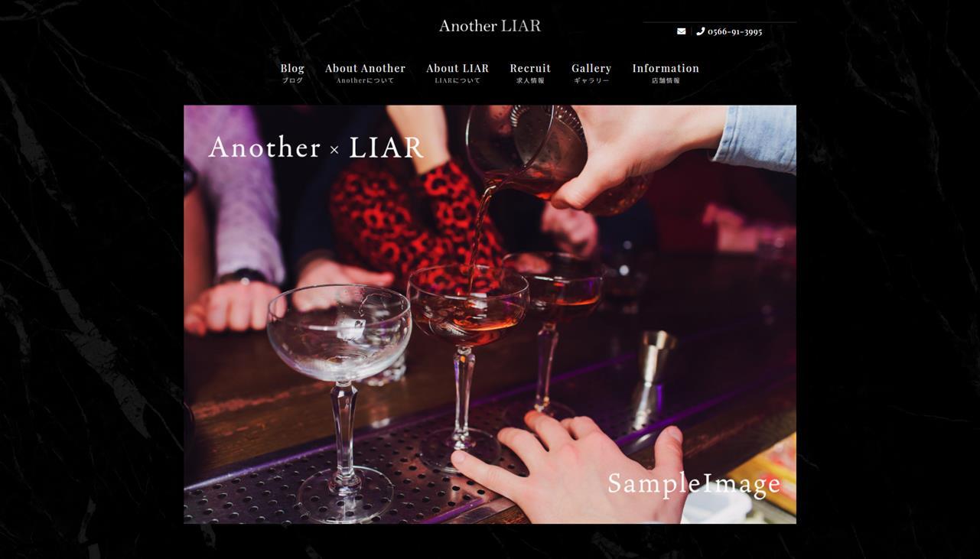The height and width of the screenshot is (559, 980).
Task: Click the ブログ sublabel under Blog
Action: click(x=292, y=80)
